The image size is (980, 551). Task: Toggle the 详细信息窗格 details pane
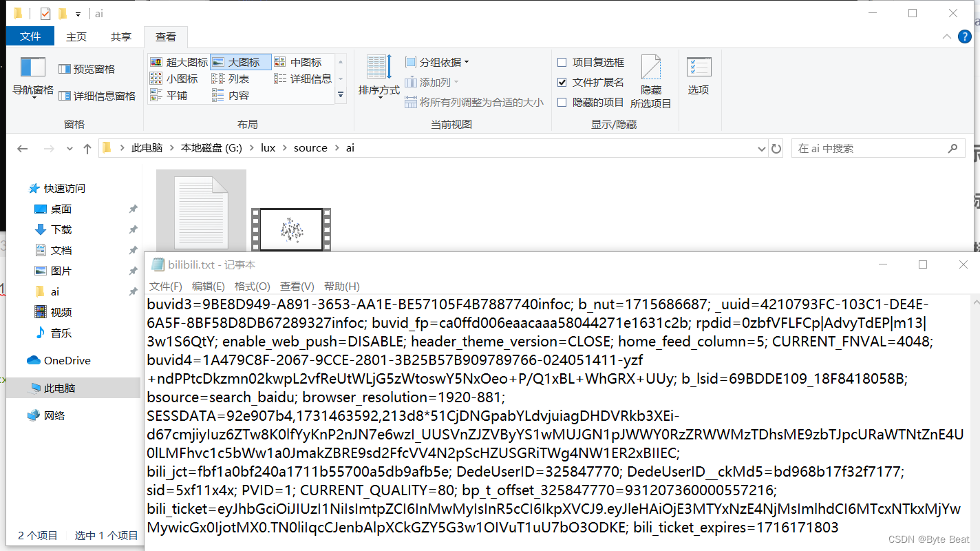coord(97,96)
